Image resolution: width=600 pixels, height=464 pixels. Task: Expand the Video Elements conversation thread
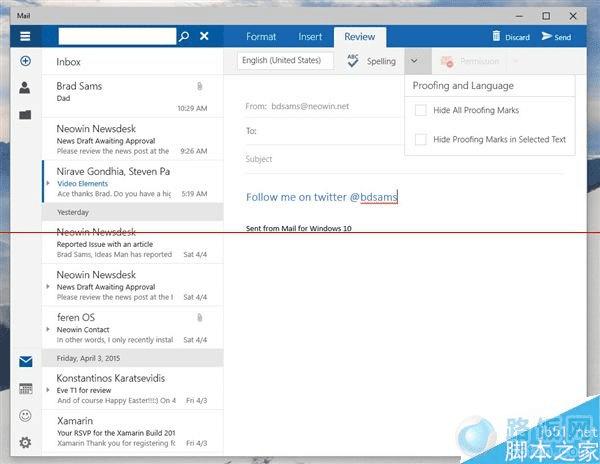(x=48, y=183)
